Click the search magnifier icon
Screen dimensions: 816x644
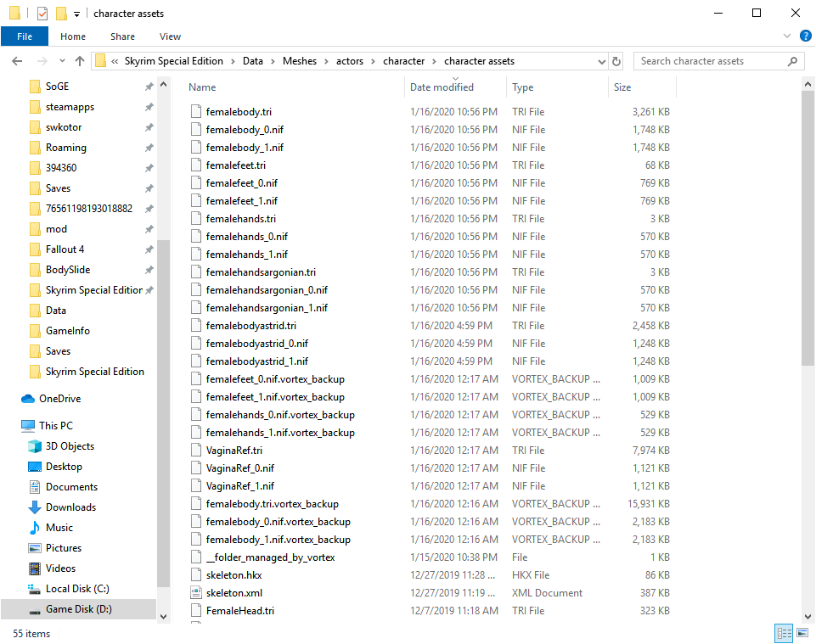(x=792, y=61)
